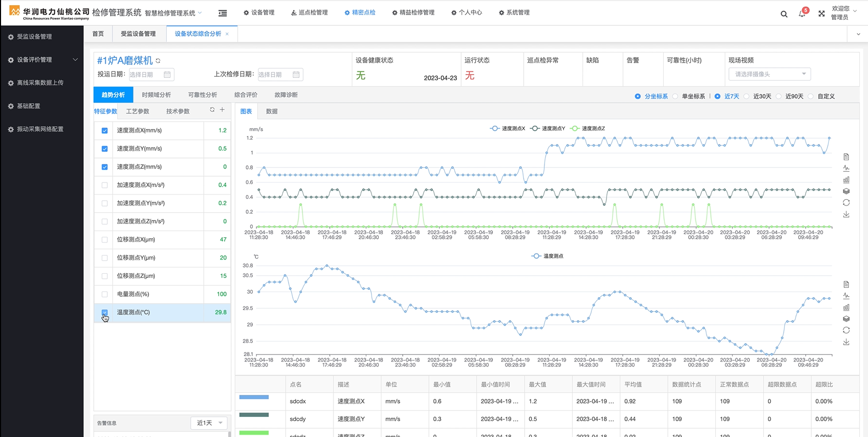Screen dimensions: 868x437
Task: Open data view icon of speed chart
Action: pos(846,157)
